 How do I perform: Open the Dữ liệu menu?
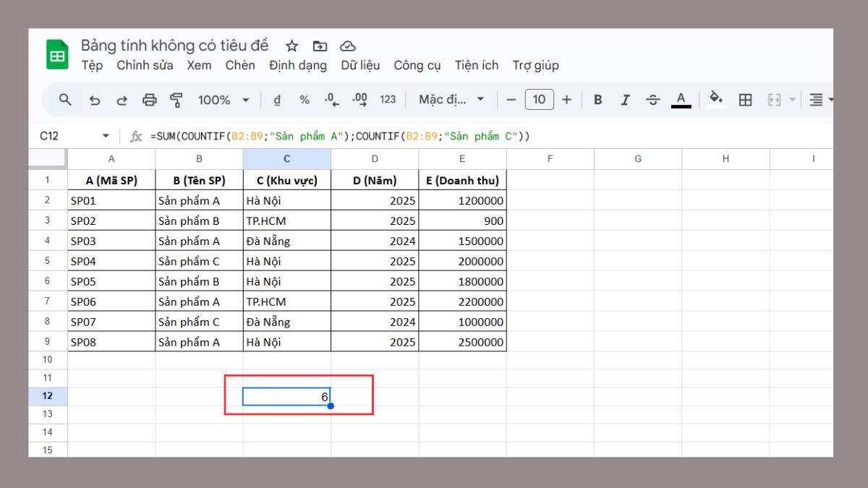tap(360, 65)
